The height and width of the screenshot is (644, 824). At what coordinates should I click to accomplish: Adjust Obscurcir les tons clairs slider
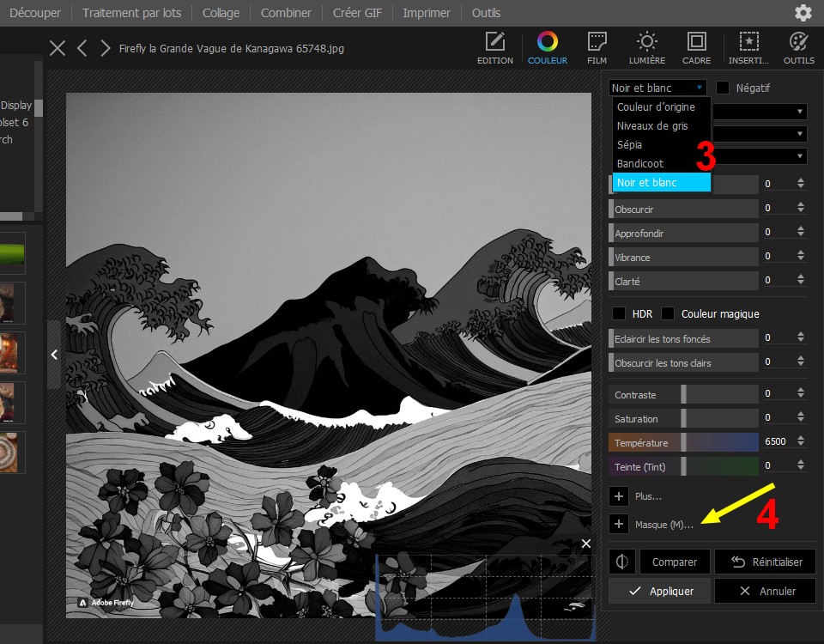click(683, 362)
